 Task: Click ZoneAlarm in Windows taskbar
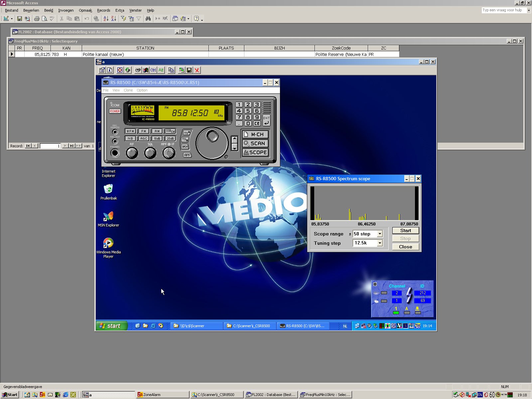[163, 395]
